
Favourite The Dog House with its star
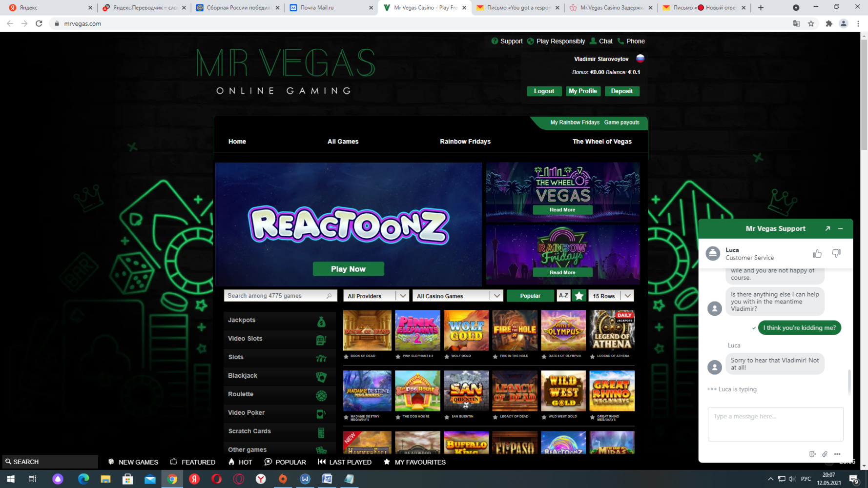(x=398, y=417)
